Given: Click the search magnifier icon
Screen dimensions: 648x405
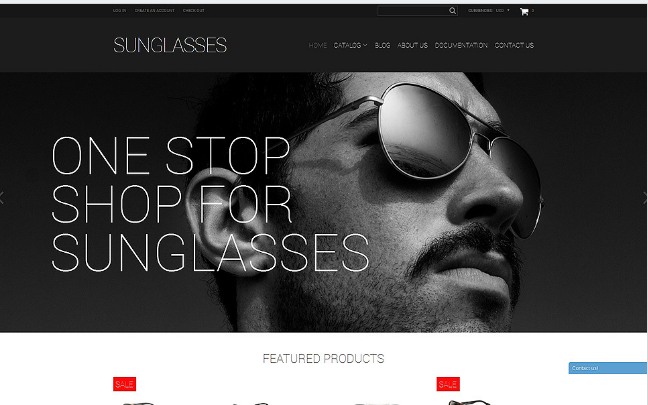Looking at the screenshot, I should coord(453,11).
